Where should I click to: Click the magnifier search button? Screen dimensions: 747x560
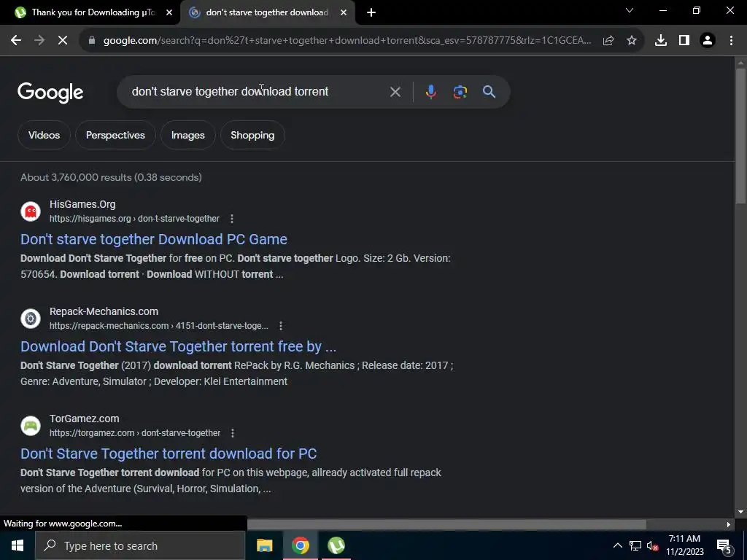[489, 91]
